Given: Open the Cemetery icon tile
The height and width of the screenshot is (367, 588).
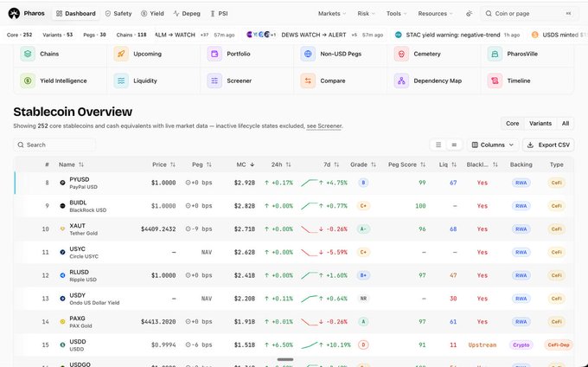Looking at the screenshot, I should 401,54.
